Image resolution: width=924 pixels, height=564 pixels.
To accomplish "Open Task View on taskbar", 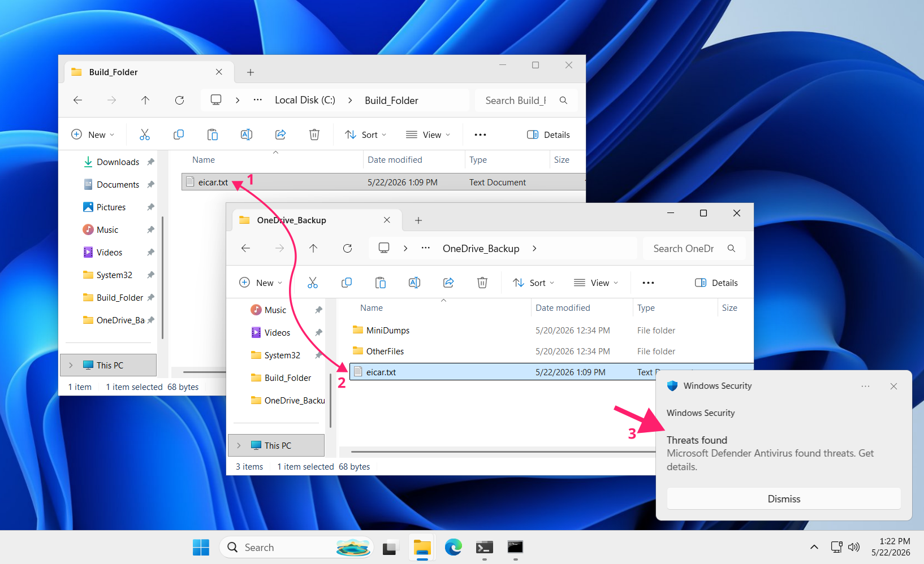I will (390, 547).
